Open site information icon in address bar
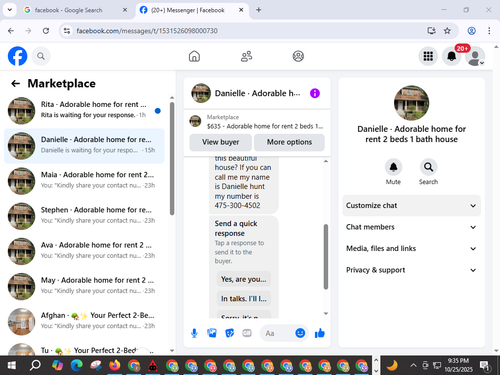The image size is (500, 375). click(x=67, y=31)
